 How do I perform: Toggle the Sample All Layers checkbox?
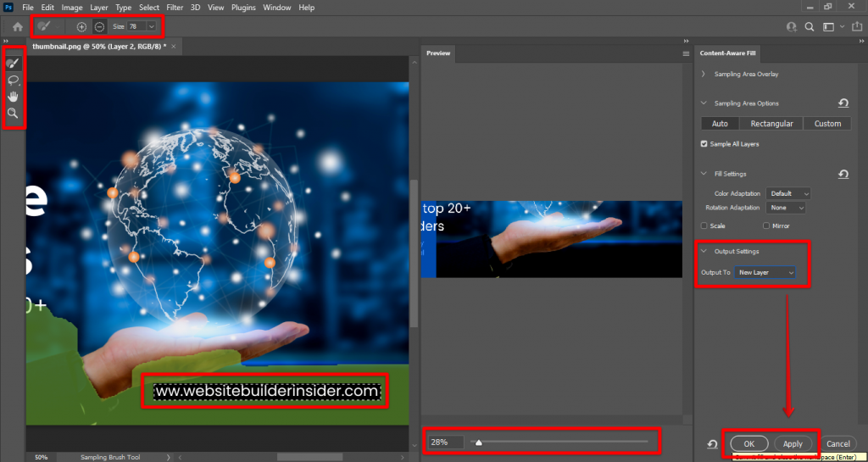tap(704, 144)
